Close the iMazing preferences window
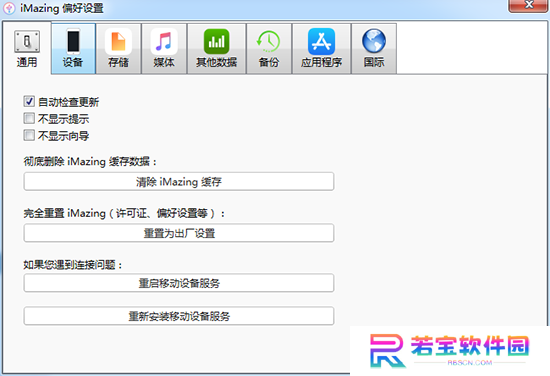Image resolution: width=550 pixels, height=376 pixels. point(528,5)
